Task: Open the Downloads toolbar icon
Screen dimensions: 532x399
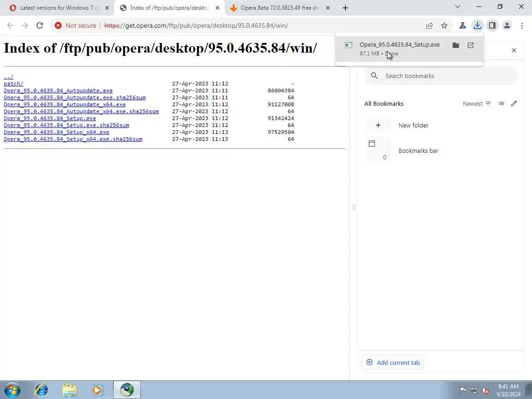Action: click(x=478, y=25)
